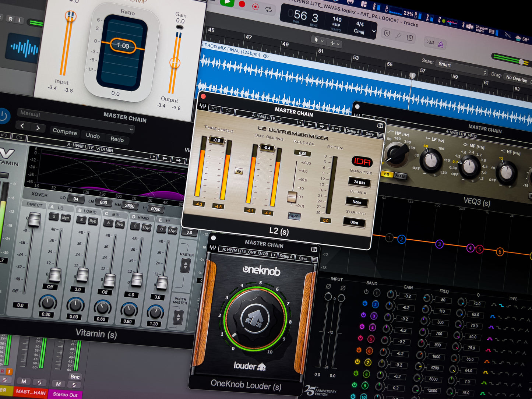This screenshot has width=532, height=399.
Task: Click the 140 tempo display
Action: click(x=337, y=19)
